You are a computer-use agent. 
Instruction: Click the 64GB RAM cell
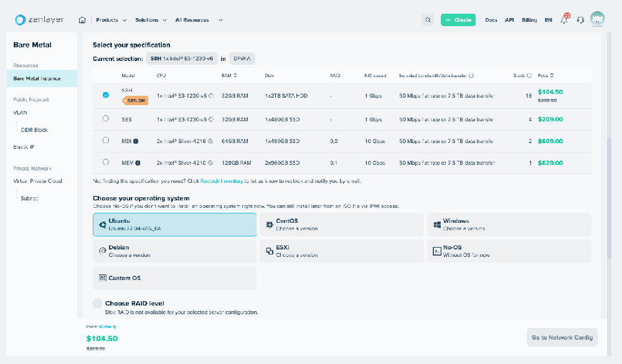[235, 141]
